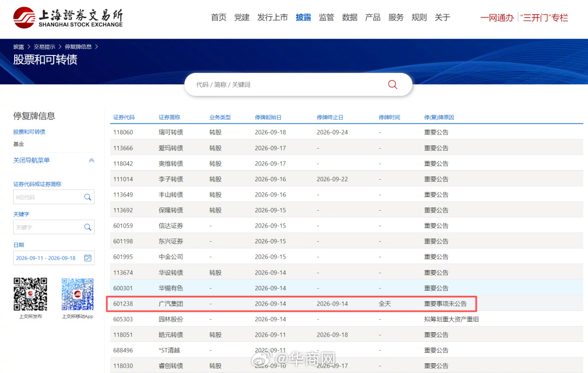Viewport: 588px width, 373px height.
Task: Click 中金公司 in the table
Action: (170, 257)
